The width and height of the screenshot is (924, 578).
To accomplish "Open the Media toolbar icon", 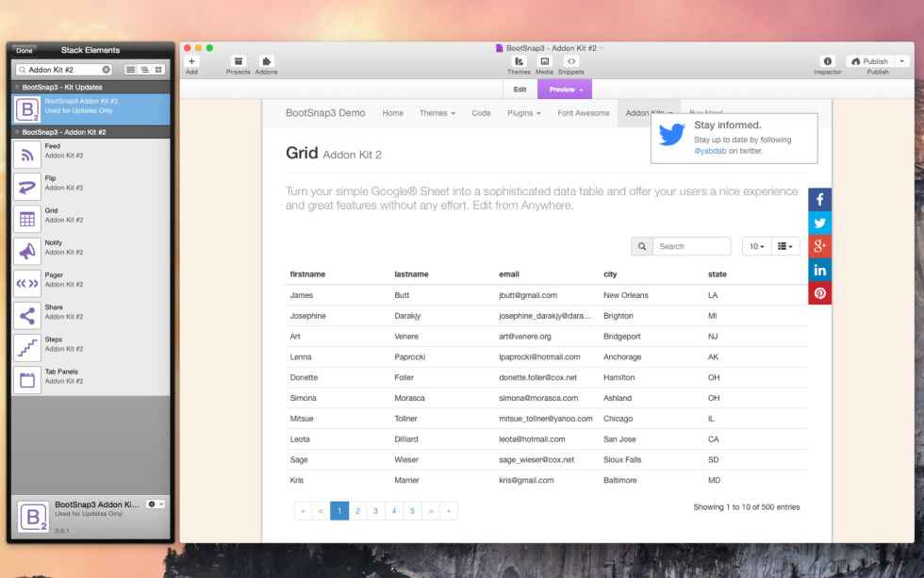I will tap(545, 61).
